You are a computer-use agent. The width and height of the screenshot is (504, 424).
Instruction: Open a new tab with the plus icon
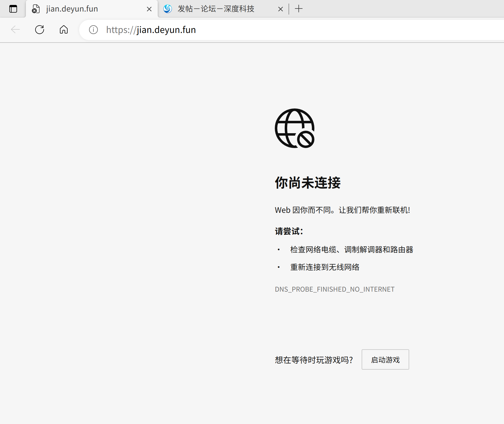(299, 9)
